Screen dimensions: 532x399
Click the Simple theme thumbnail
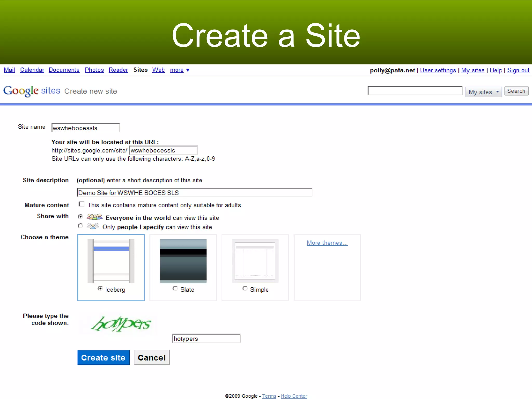click(255, 261)
